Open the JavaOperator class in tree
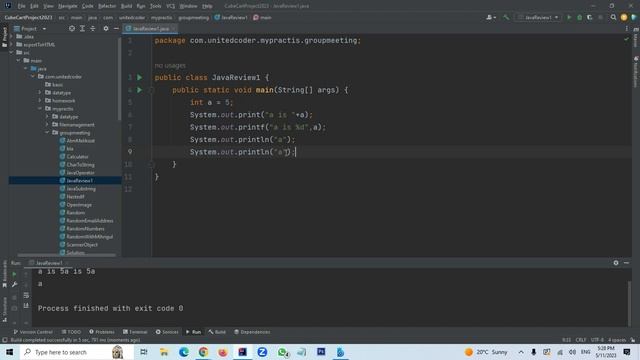640x360 pixels. tap(77, 173)
